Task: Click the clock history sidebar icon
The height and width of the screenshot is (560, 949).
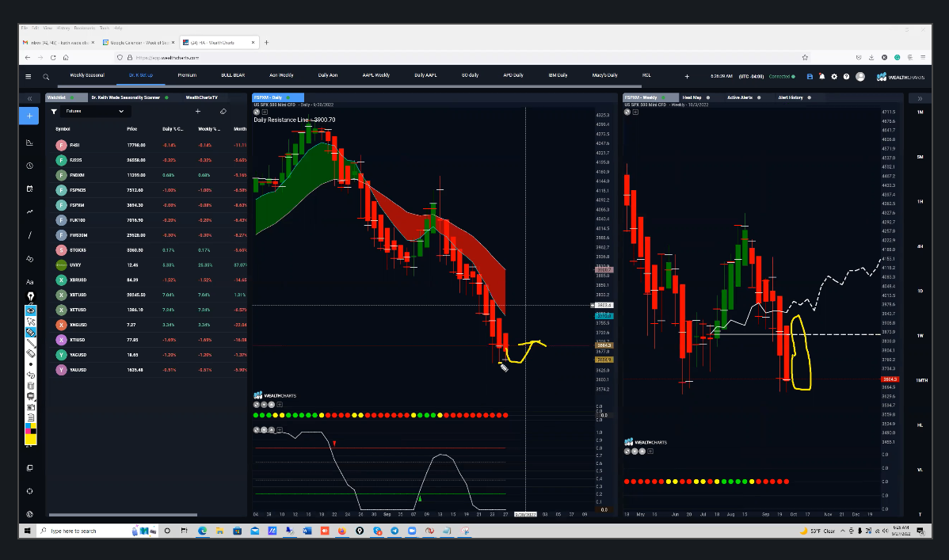Action: pos(29,166)
